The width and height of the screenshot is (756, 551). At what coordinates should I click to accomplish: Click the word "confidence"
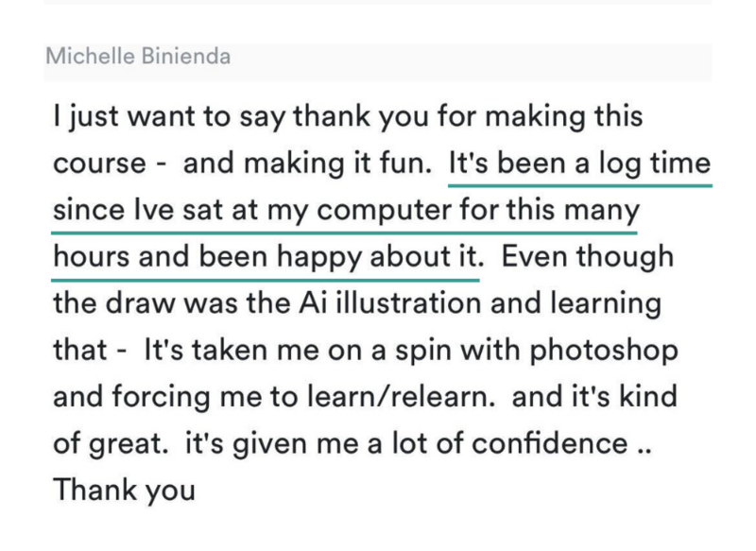(x=550, y=443)
